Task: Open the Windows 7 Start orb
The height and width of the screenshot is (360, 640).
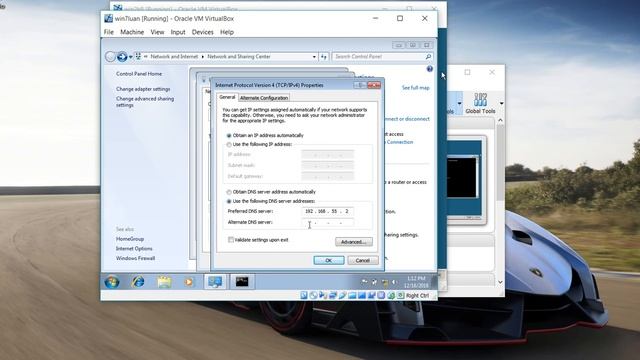Action: 112,282
